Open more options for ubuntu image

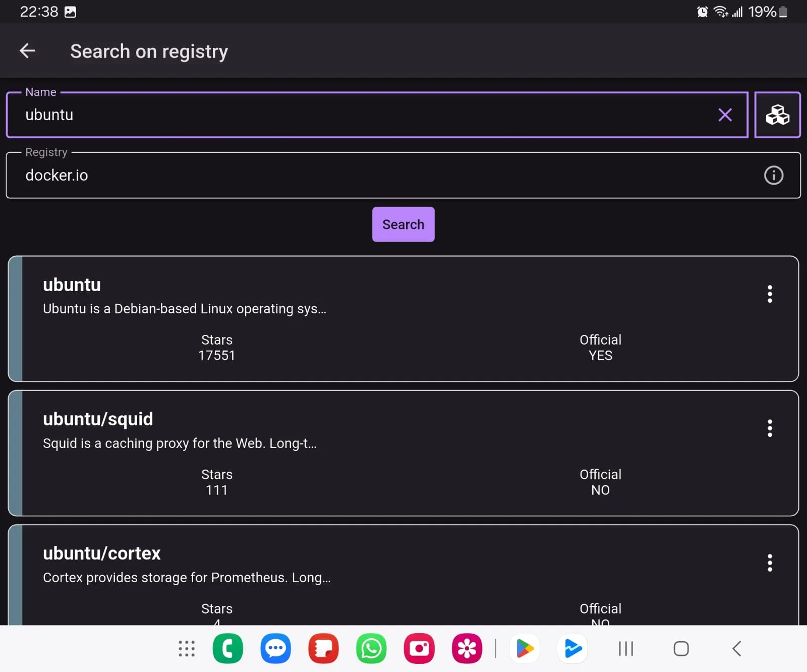(769, 294)
